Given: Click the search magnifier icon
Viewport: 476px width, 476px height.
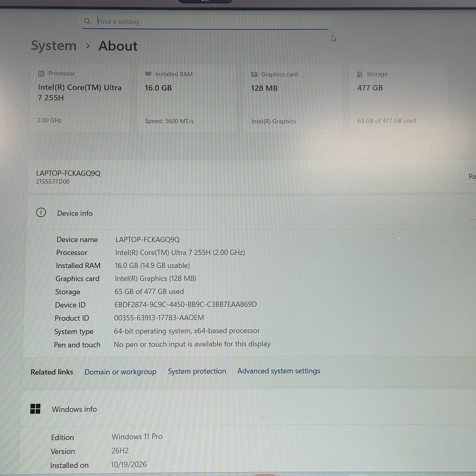Looking at the screenshot, I should point(87,21).
